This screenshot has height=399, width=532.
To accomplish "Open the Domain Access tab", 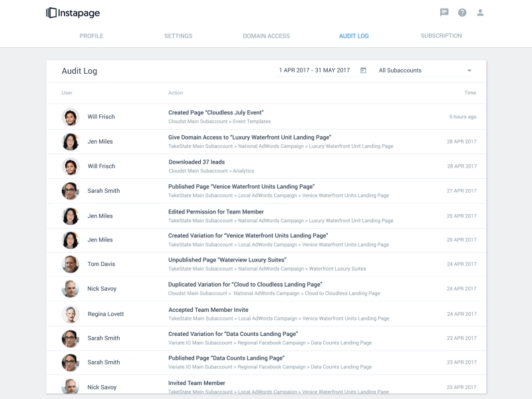I will coord(267,36).
